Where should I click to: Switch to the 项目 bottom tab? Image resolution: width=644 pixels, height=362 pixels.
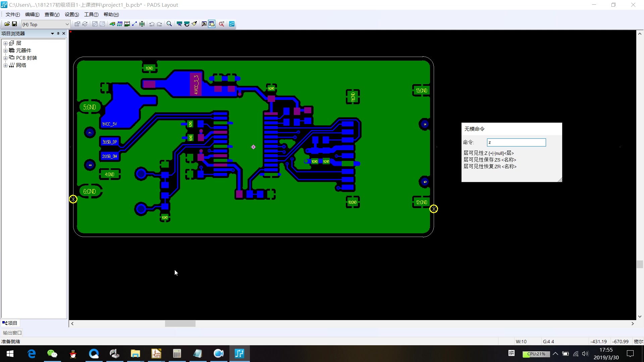(x=10, y=323)
